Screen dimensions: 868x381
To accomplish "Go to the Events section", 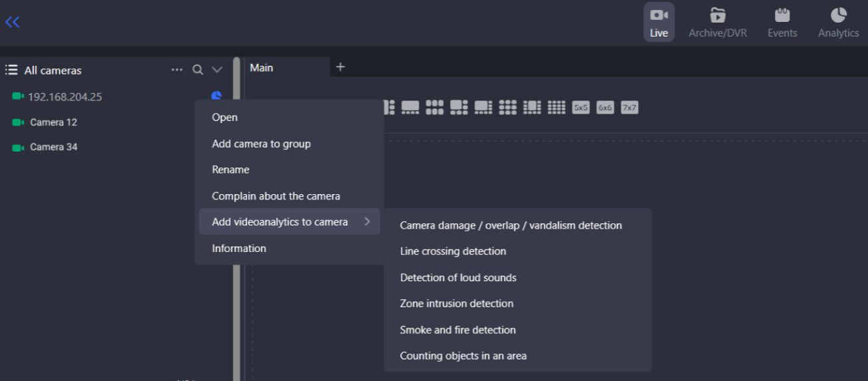I will (782, 22).
